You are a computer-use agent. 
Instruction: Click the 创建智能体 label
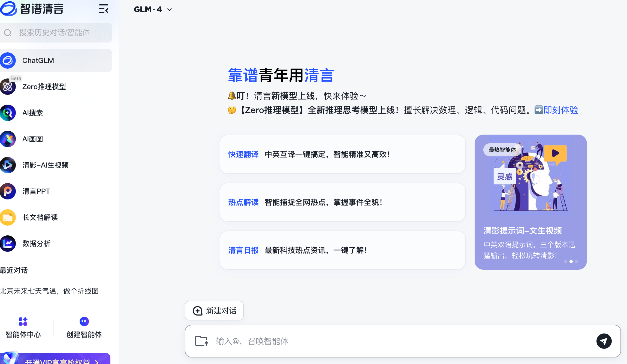point(84,335)
